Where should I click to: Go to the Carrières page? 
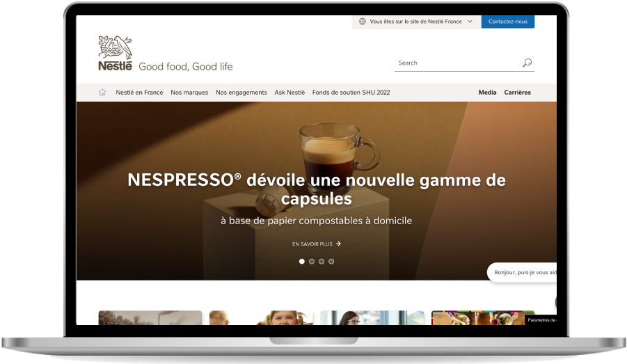(x=518, y=93)
